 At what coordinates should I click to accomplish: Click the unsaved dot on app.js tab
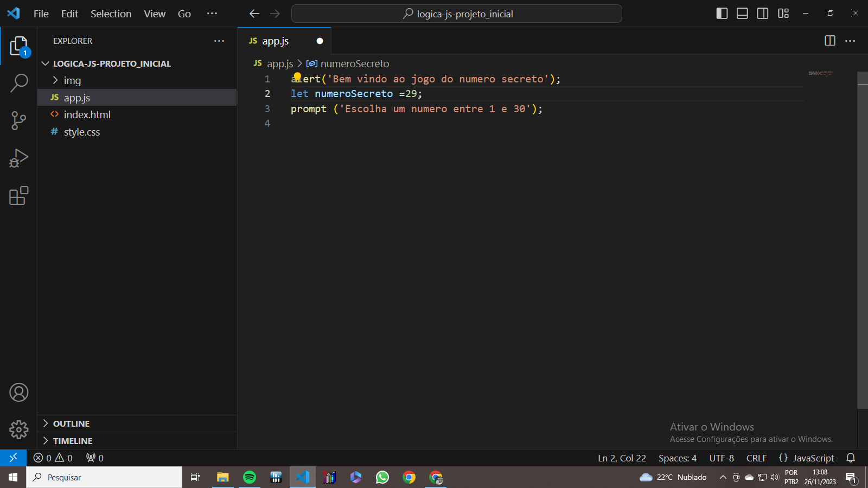(x=320, y=41)
